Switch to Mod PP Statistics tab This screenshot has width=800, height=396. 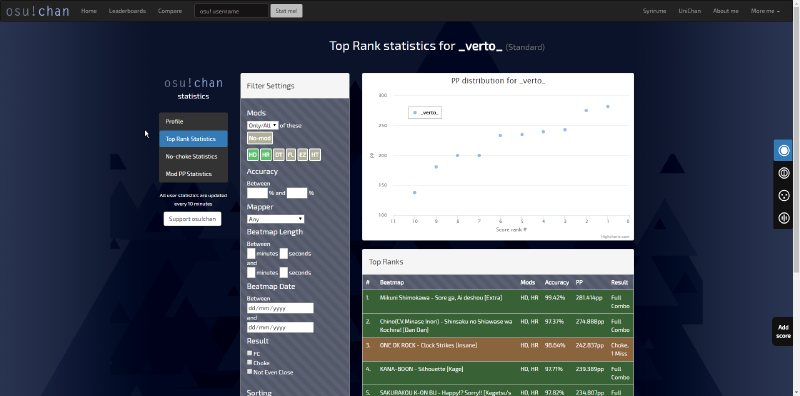pyautogui.click(x=193, y=174)
